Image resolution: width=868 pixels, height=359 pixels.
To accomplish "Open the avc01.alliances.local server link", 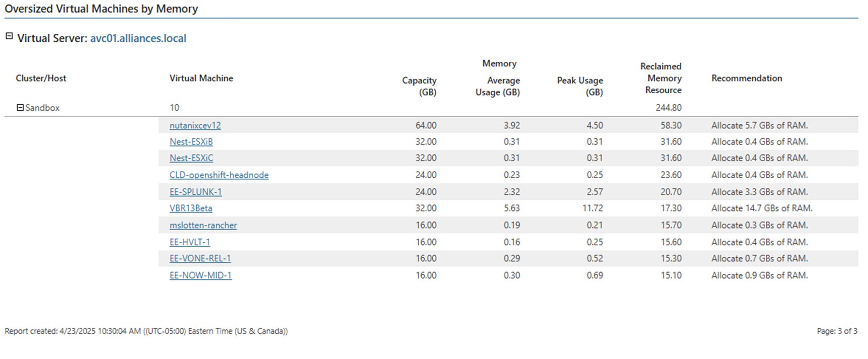I will (138, 38).
